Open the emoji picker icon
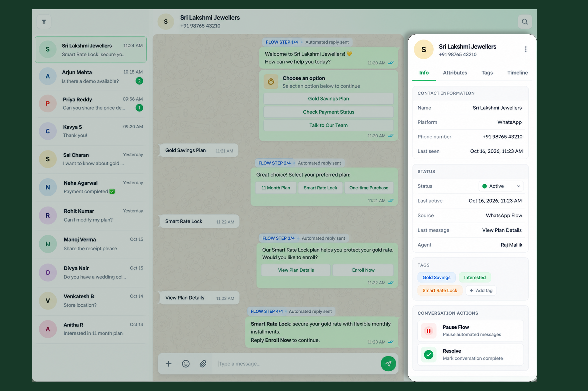The height and width of the screenshot is (391, 588). [186, 364]
